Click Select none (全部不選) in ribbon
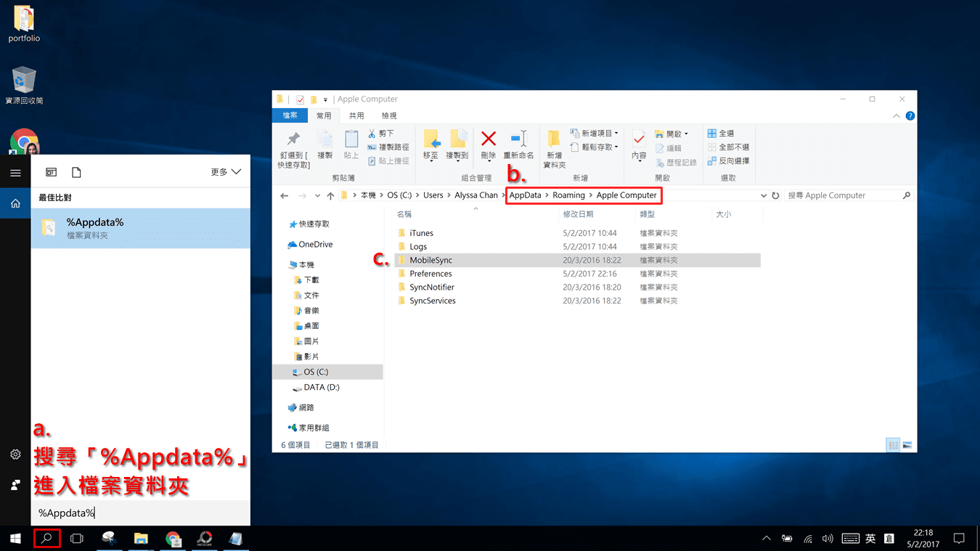Viewport: 980px width, 551px height. point(728,147)
